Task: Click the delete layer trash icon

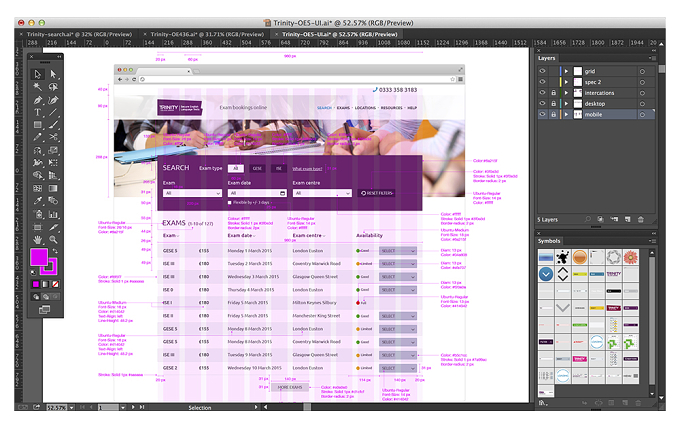Action: click(x=641, y=219)
